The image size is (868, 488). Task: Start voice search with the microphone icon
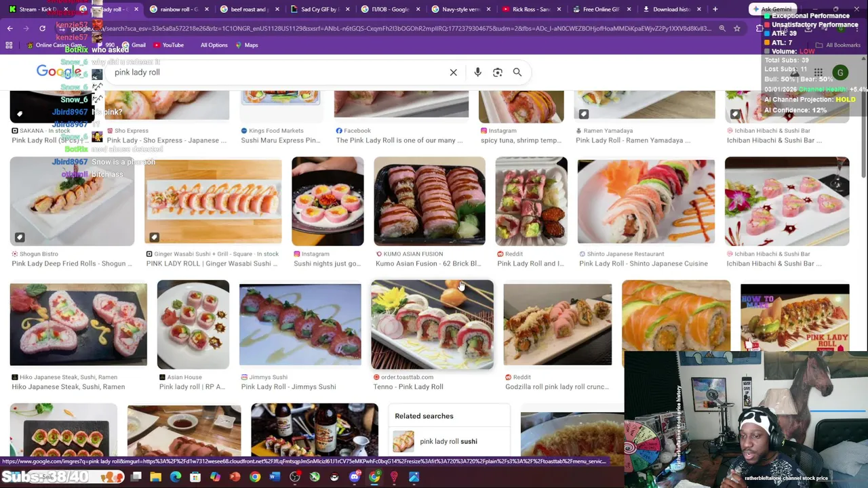pyautogui.click(x=478, y=73)
